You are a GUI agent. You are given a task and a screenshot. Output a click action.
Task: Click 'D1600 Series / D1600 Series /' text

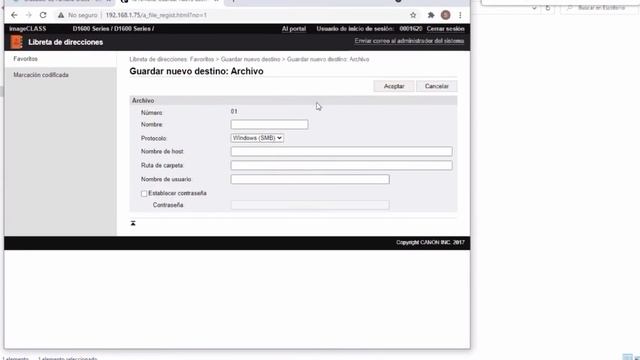[113, 29]
